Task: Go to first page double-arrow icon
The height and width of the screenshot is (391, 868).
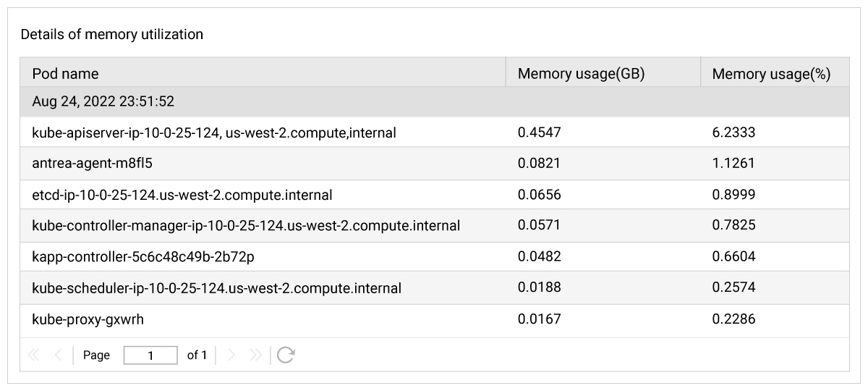Action: [33, 355]
